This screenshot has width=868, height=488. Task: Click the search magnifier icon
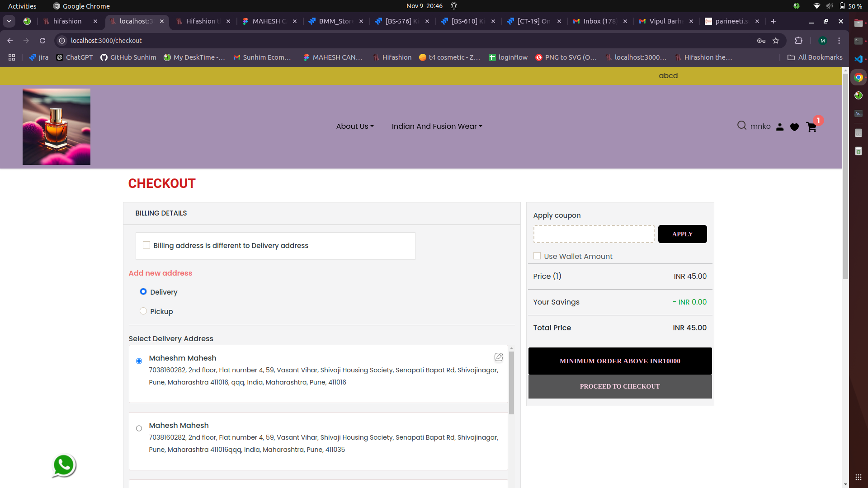pos(742,126)
